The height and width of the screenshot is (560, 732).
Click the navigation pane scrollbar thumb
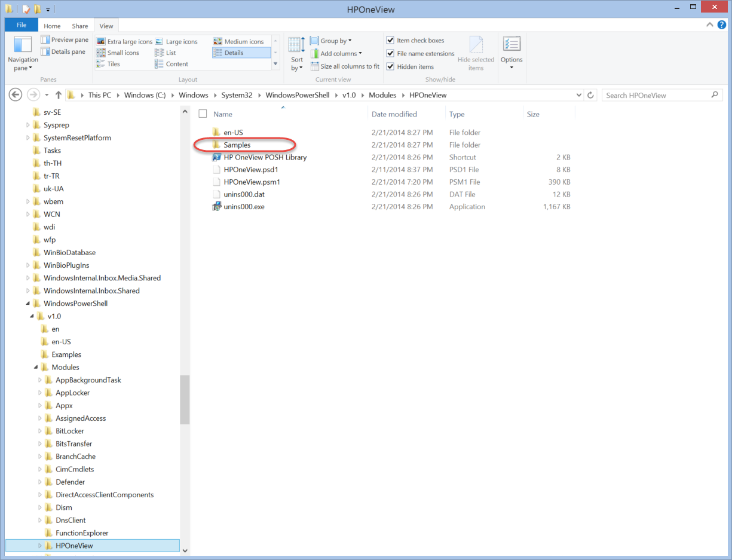185,399
